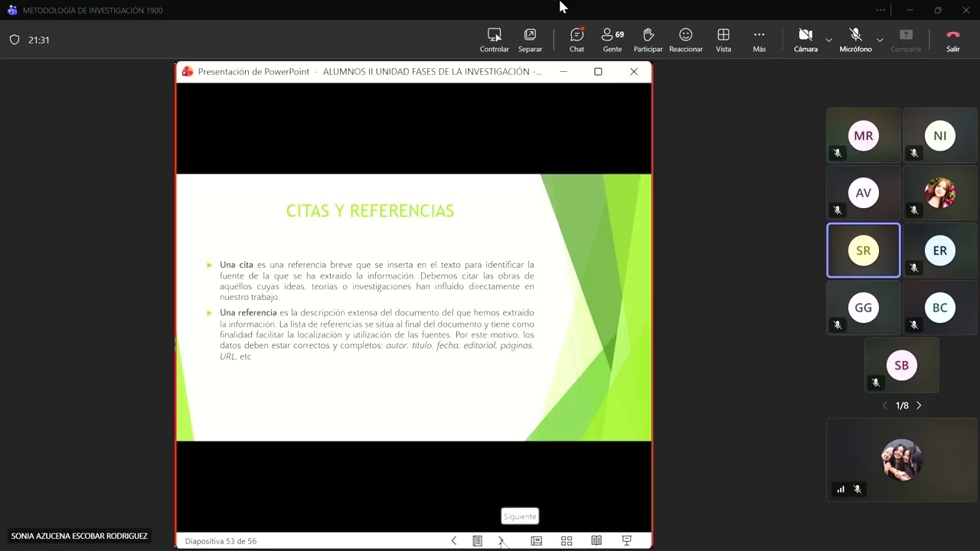Click the Siguiente tooltip label
This screenshot has width=980, height=551.
point(520,517)
